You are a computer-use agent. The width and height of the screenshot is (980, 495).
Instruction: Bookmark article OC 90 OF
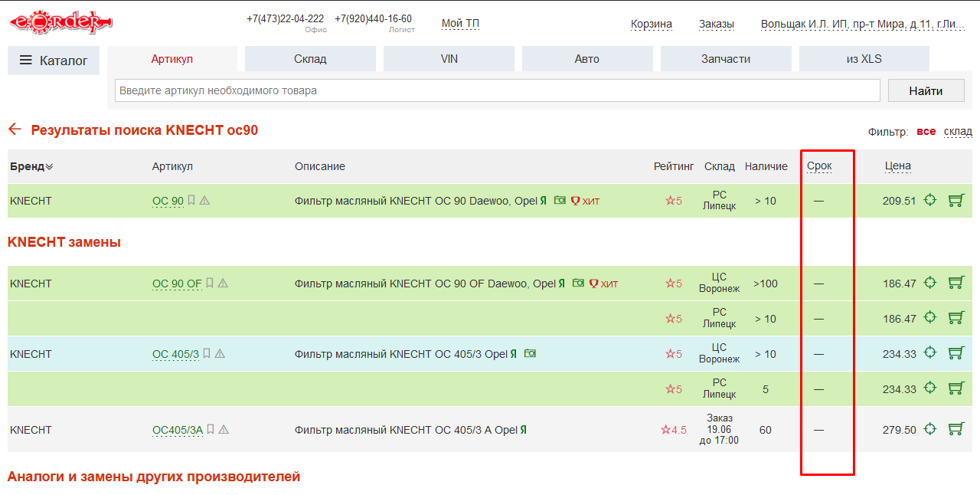210,284
